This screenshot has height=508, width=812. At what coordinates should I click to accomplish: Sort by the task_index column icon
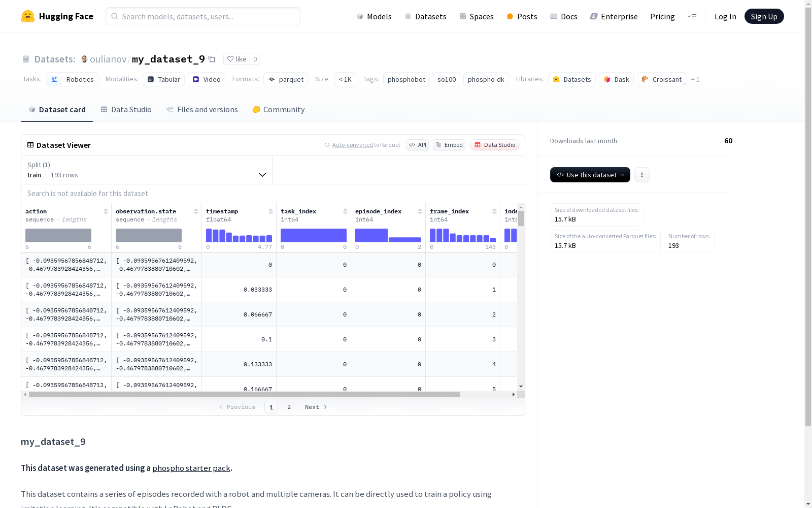coord(345,211)
